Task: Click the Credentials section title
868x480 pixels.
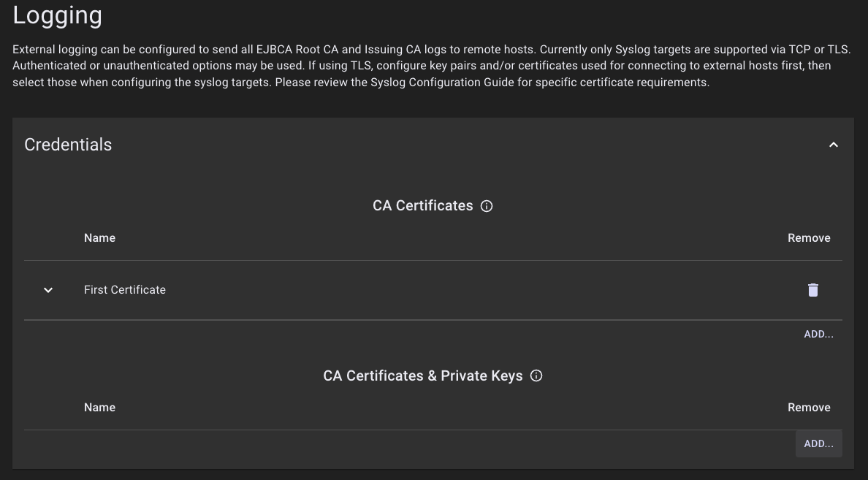Action: point(68,145)
